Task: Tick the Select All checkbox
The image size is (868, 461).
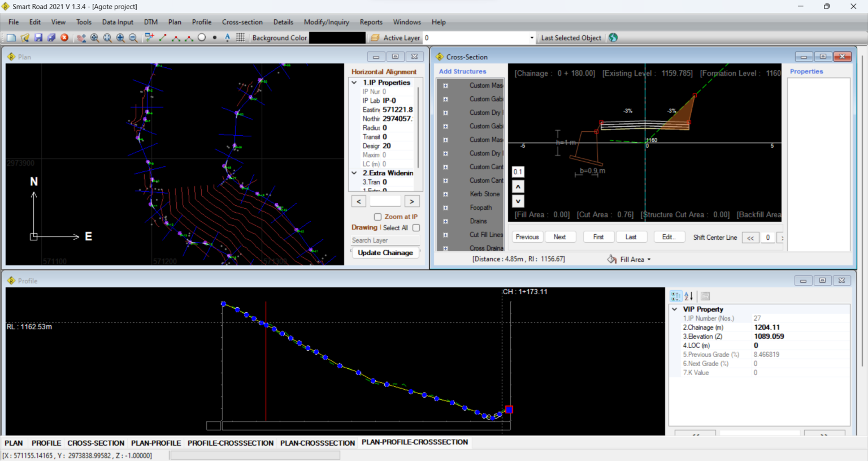Action: coord(416,228)
